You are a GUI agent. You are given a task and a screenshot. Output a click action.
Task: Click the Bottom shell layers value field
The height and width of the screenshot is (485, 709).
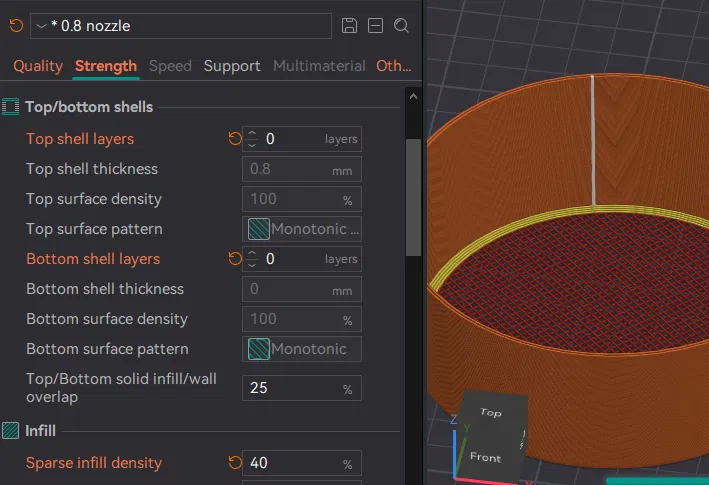pyautogui.click(x=302, y=259)
